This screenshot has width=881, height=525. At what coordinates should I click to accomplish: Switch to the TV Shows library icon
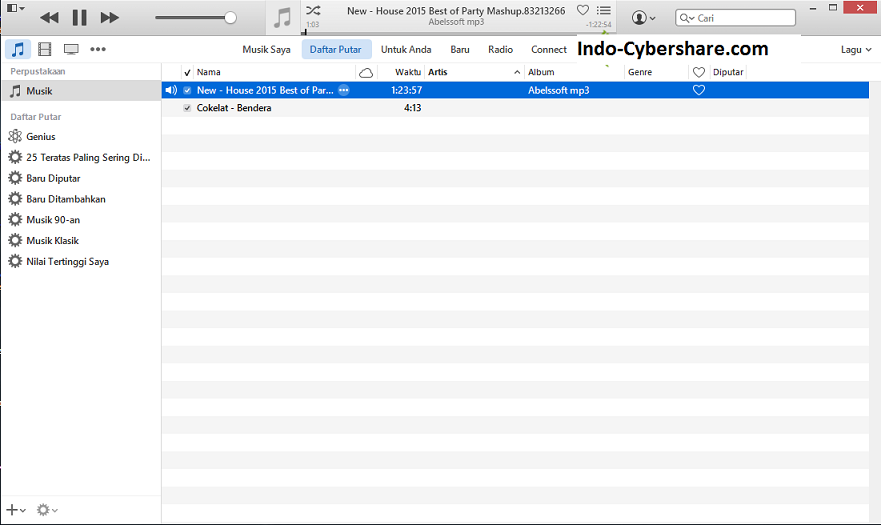[x=71, y=49]
